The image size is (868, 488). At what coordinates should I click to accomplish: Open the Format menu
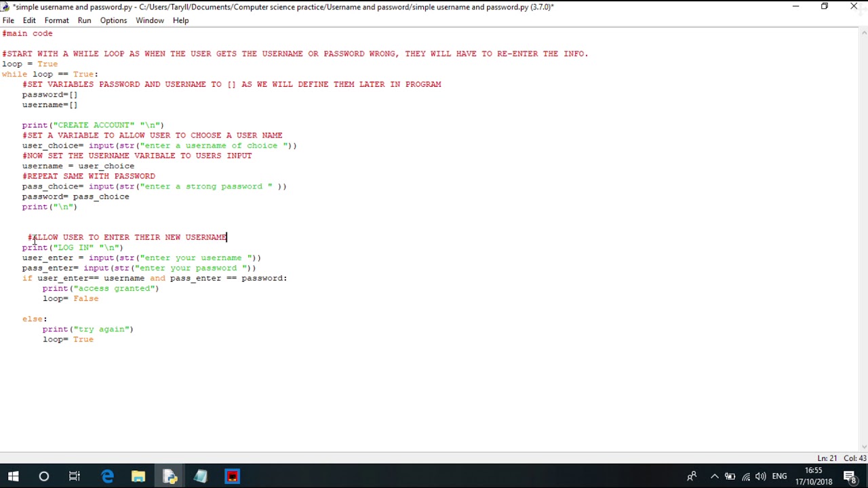point(57,20)
